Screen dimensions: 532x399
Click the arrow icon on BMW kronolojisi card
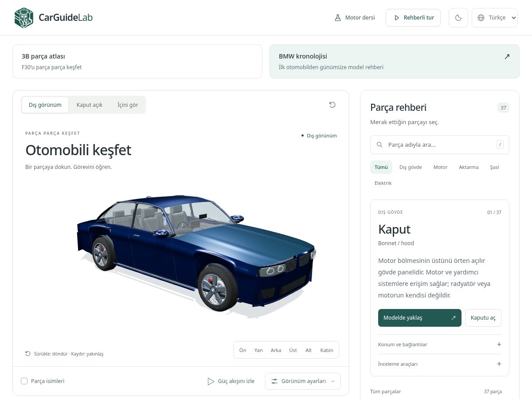coord(507,56)
